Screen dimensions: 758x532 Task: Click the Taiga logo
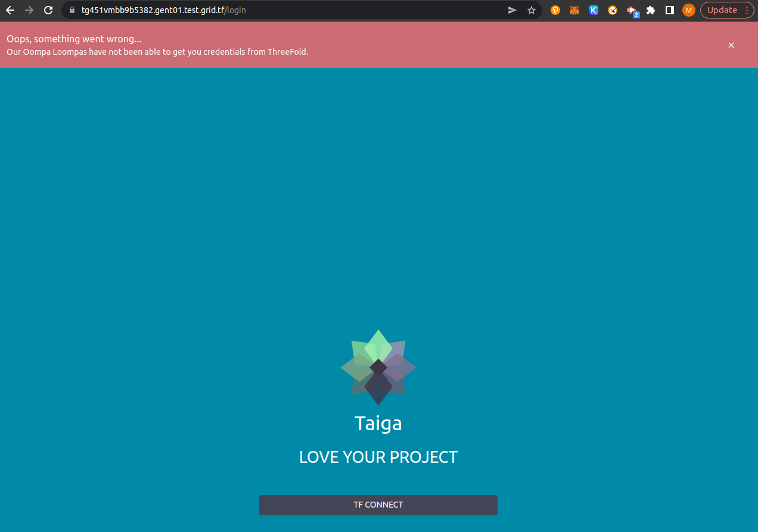coord(378,367)
